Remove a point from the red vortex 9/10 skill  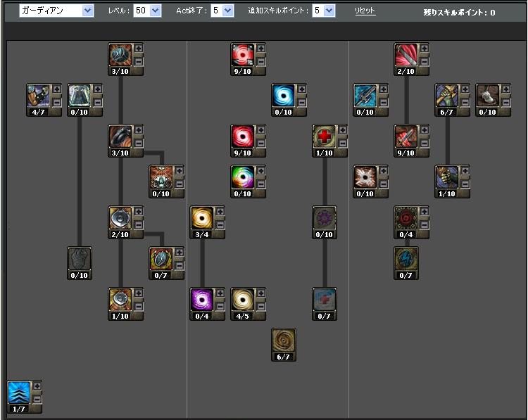point(261,143)
